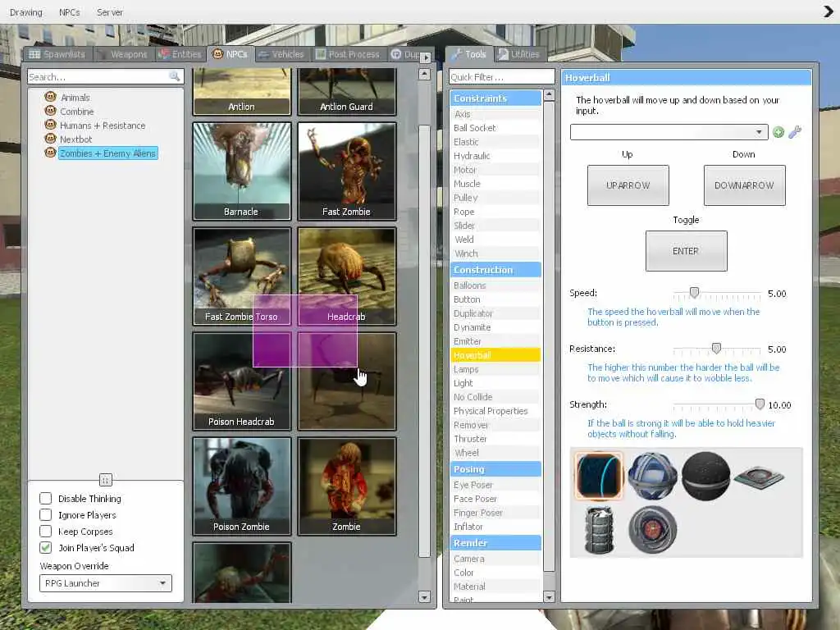
Task: Select the Face Poser tool
Action: pyautogui.click(x=495, y=499)
